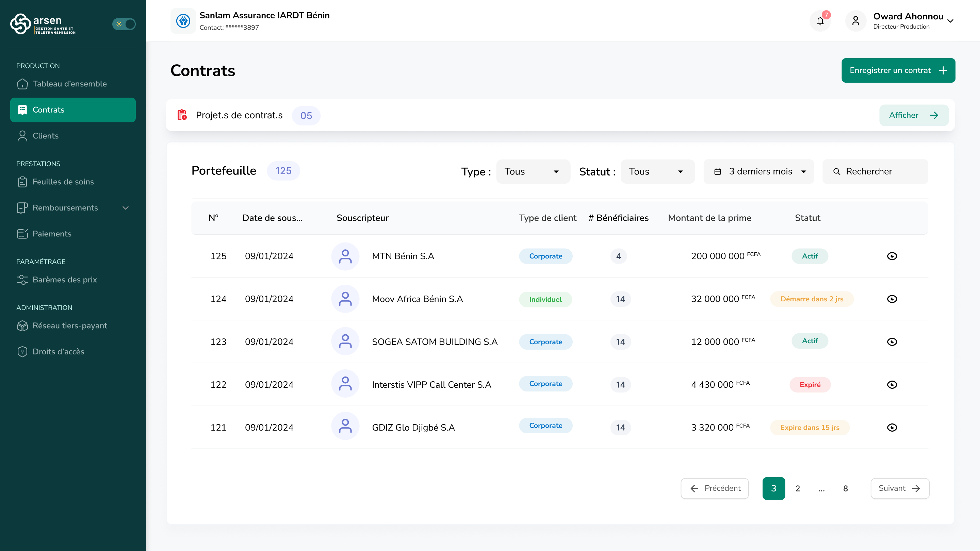
Task: Click the Précédent pagination button
Action: 715,488
